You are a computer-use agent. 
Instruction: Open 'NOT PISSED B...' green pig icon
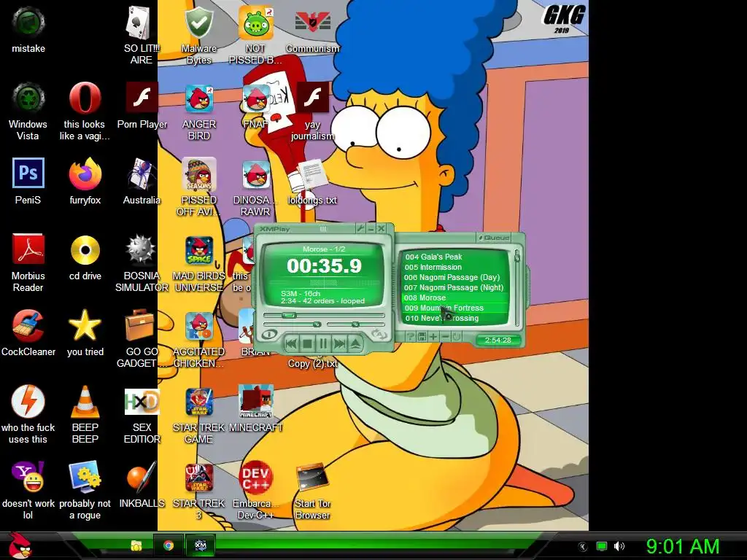[255, 34]
